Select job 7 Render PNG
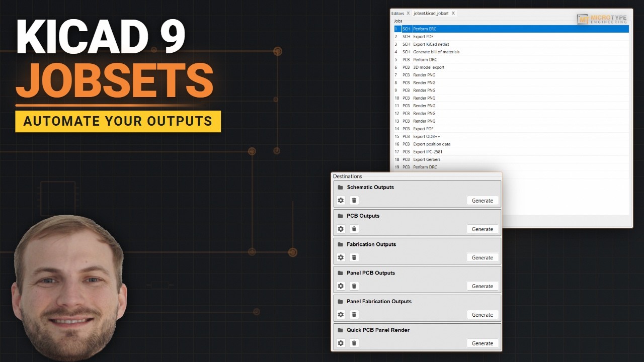Image resolution: width=644 pixels, height=362 pixels. pyautogui.click(x=511, y=75)
